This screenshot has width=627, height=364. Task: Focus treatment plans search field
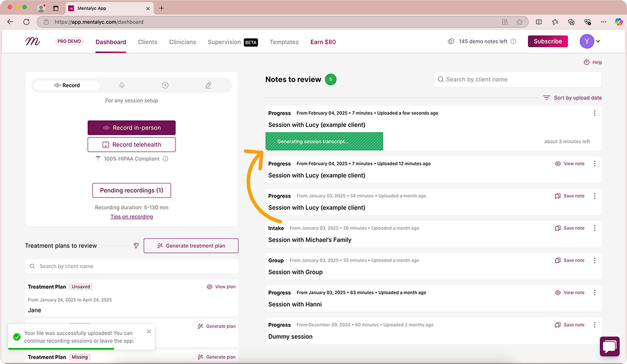point(131,266)
